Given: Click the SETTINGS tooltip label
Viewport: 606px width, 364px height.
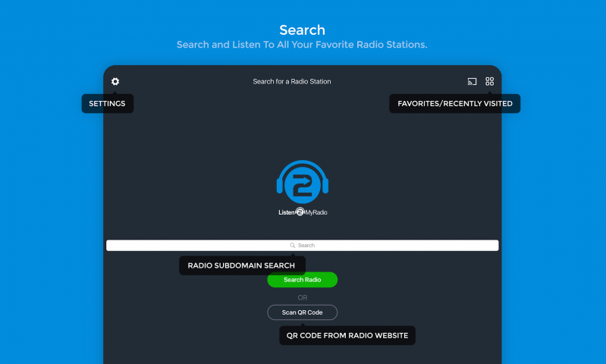Looking at the screenshot, I should coord(108,104).
